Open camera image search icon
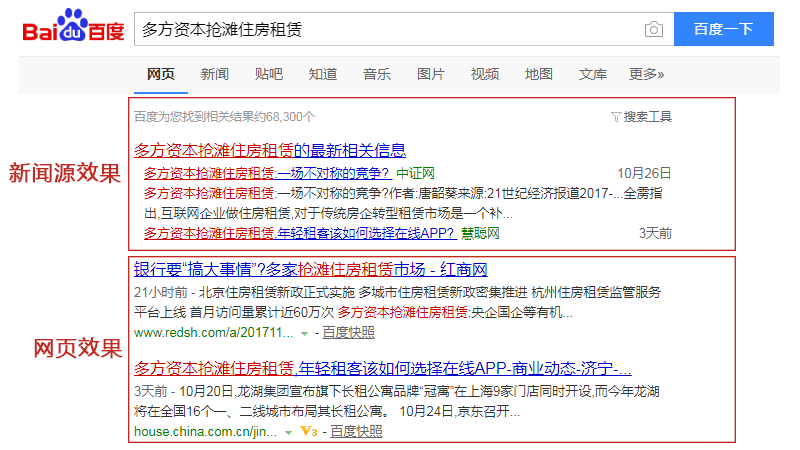 pyautogui.click(x=654, y=30)
